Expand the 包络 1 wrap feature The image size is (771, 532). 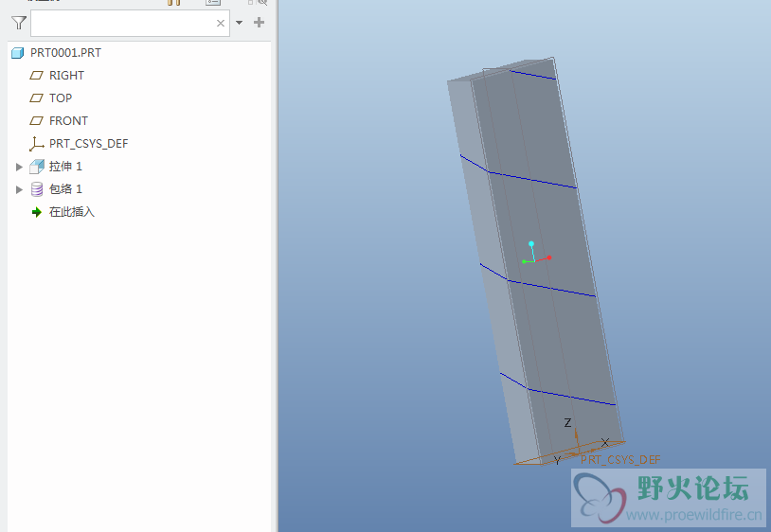pos(19,189)
